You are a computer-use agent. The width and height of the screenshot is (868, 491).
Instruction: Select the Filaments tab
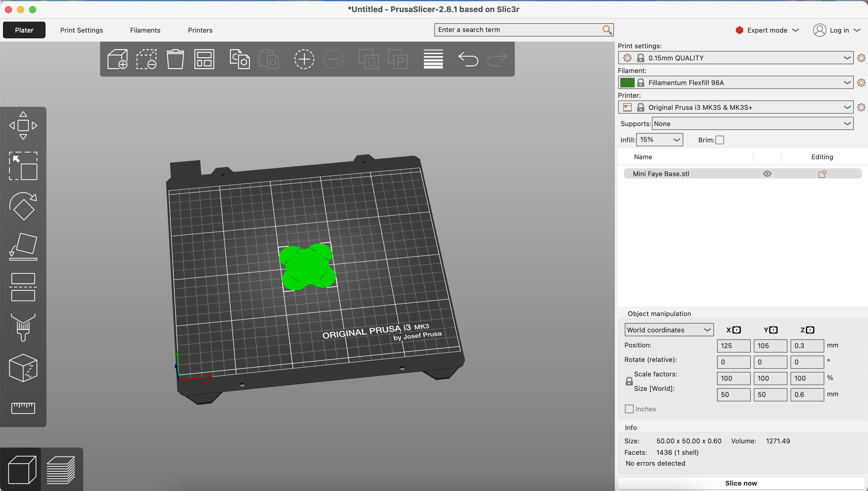(146, 30)
